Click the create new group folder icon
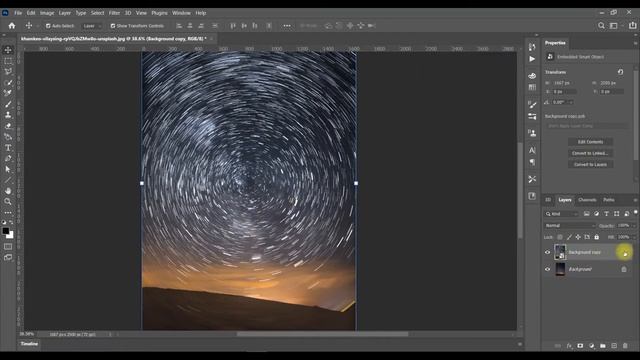 click(x=603, y=346)
